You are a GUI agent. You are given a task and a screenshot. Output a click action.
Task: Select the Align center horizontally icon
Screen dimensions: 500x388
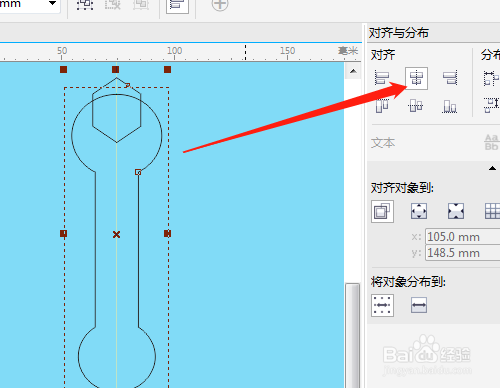pyautogui.click(x=416, y=78)
